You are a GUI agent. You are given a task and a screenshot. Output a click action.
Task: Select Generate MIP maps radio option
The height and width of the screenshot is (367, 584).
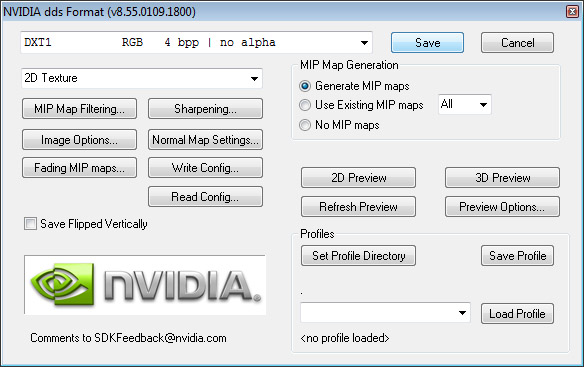click(x=305, y=86)
